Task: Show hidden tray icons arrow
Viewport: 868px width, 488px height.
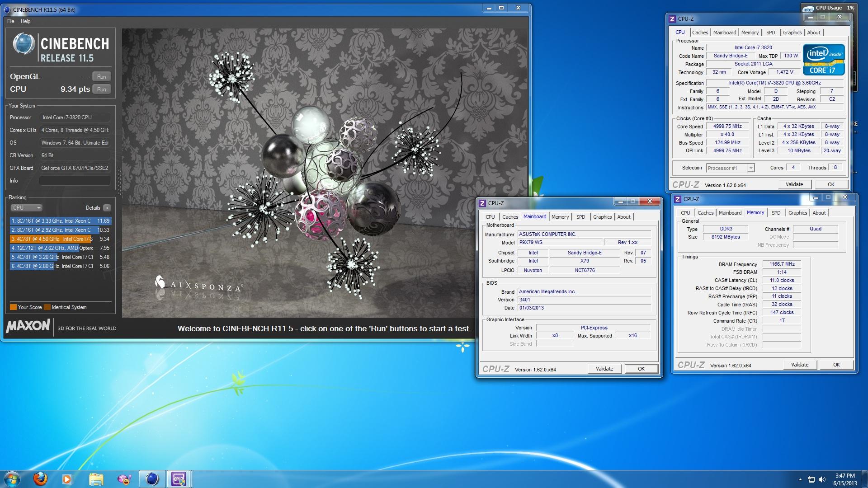Action: click(800, 479)
